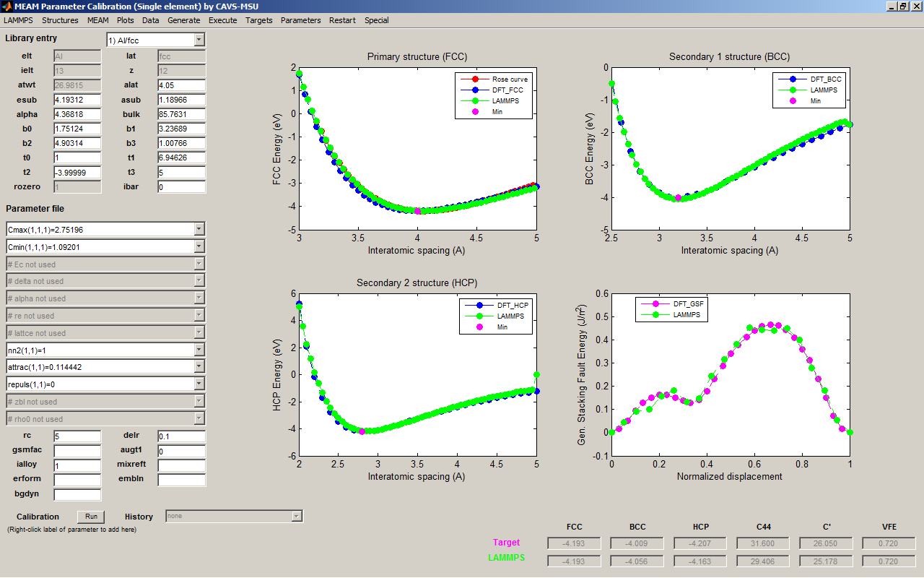924x578 pixels.
Task: Open the LAMMPS menu
Action: [x=18, y=20]
